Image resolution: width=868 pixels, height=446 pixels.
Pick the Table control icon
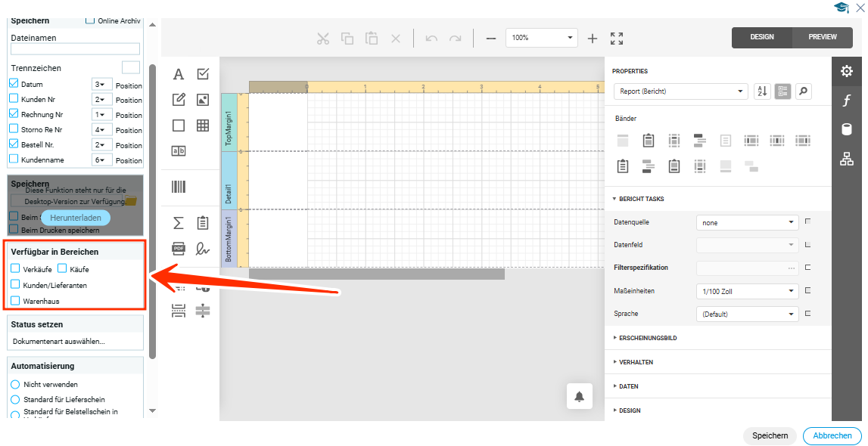click(203, 125)
